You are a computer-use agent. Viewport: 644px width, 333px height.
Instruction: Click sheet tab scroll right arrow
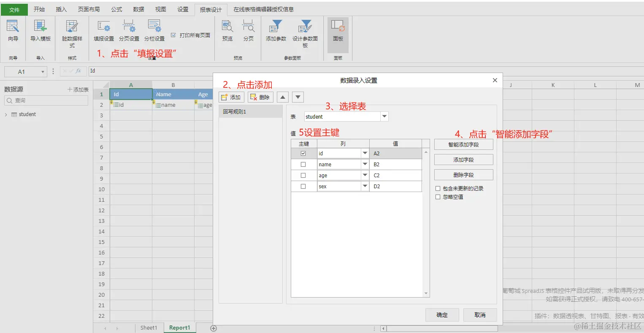tap(117, 328)
